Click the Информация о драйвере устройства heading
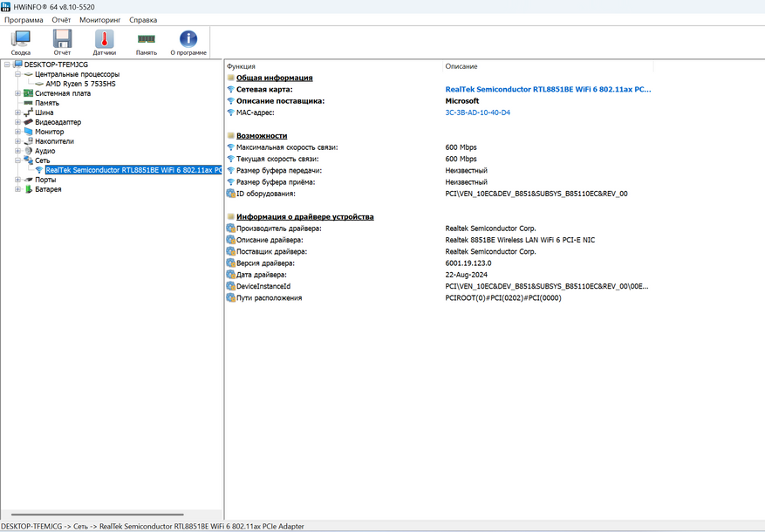Viewport: 765px width, 532px height. click(x=305, y=216)
